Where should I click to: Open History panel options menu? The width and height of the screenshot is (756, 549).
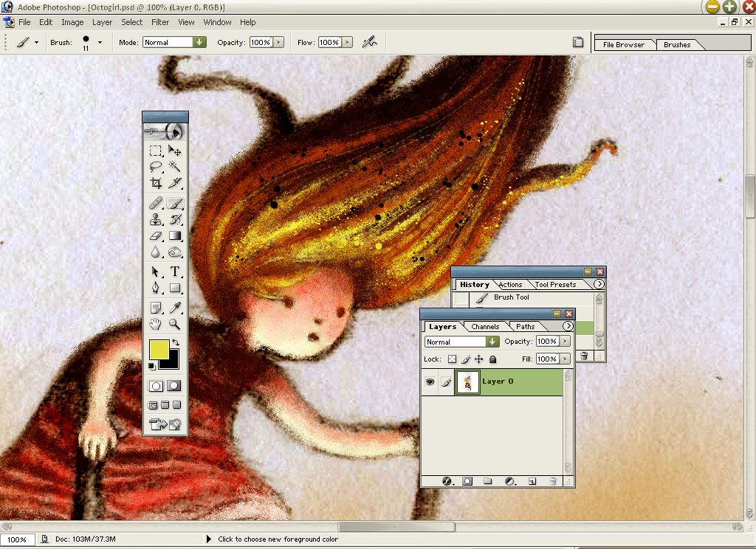pyautogui.click(x=599, y=284)
